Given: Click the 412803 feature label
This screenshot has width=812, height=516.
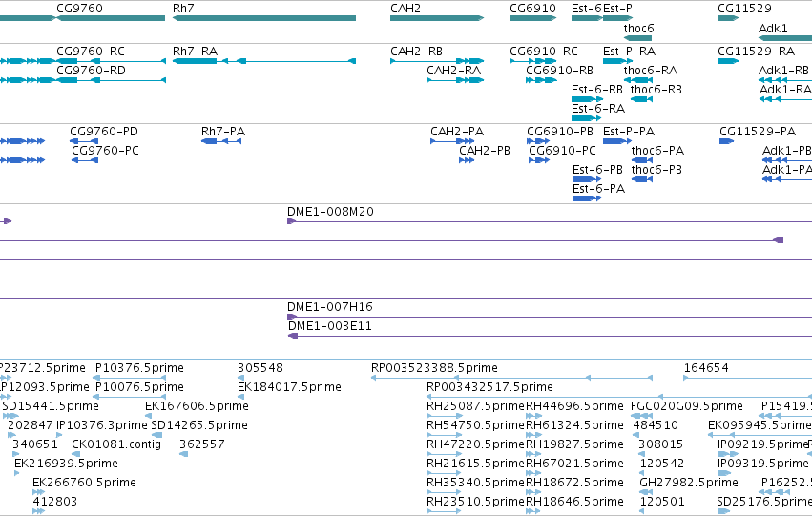Looking at the screenshot, I should pos(55,502).
